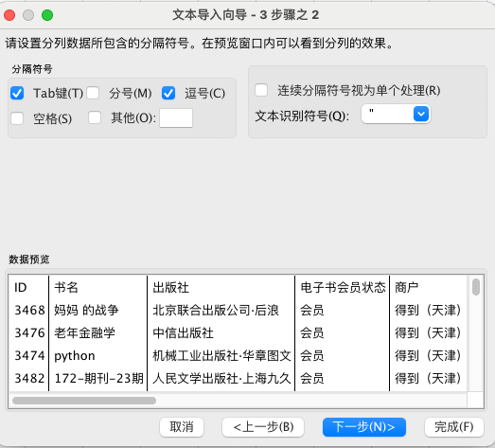The image size is (495, 448).
Task: Select the 出版社 column header
Action: (170, 288)
